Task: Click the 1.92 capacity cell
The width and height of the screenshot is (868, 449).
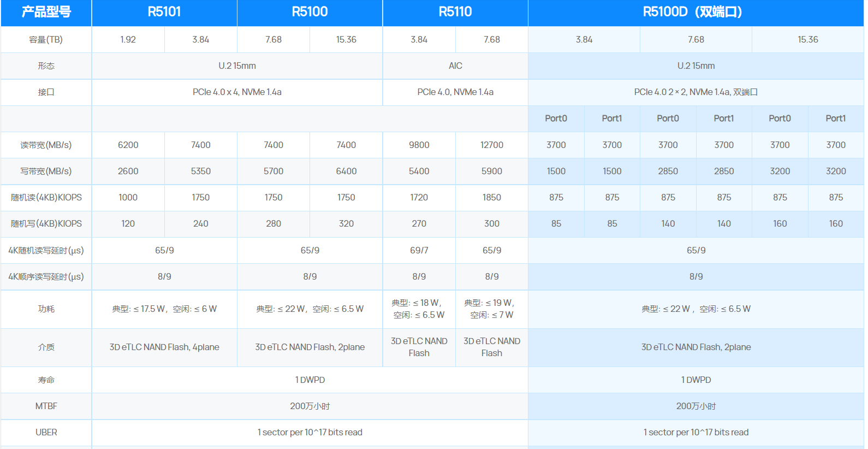Action: 128,39
